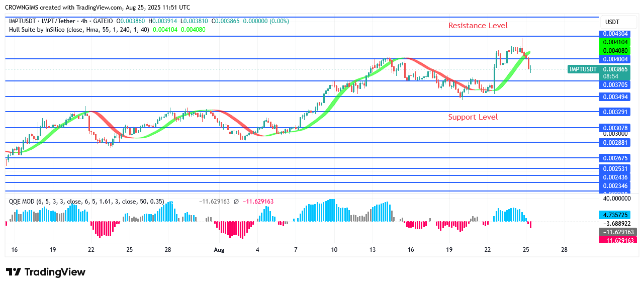Click the red -11.629163 value in QQE legend

pyautogui.click(x=258, y=202)
